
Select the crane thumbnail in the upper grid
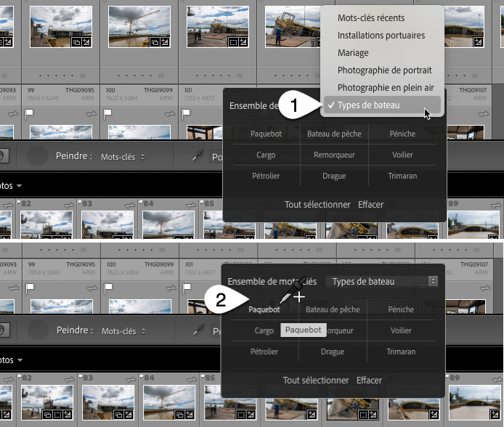pos(139,27)
